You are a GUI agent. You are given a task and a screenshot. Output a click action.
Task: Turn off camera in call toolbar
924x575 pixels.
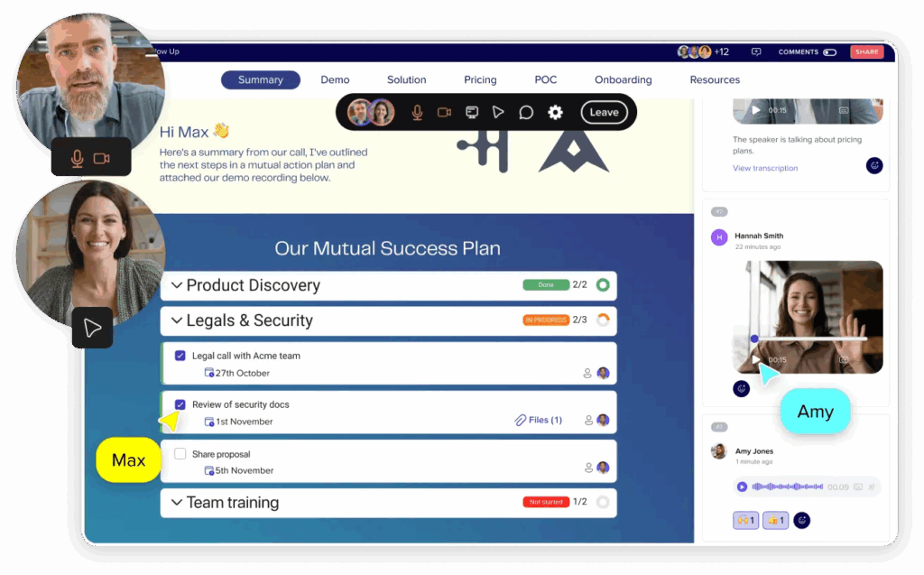[444, 112]
